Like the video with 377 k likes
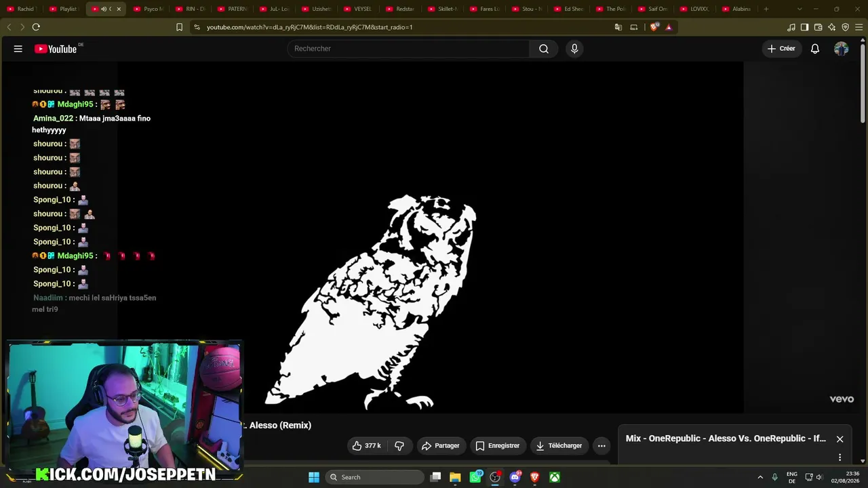This screenshot has width=868, height=488. tap(366, 446)
